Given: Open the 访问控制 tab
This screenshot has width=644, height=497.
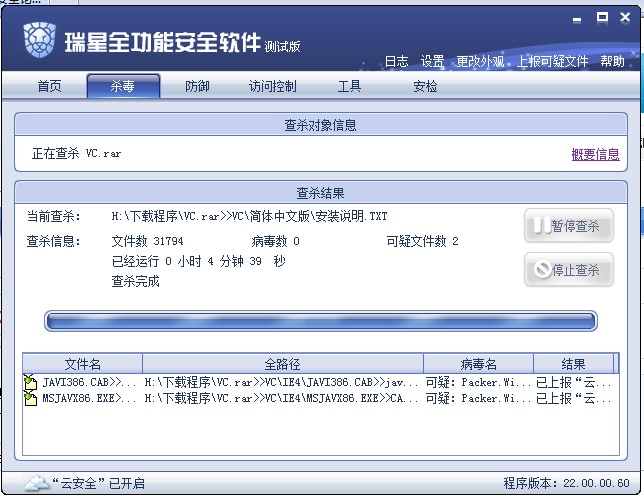Looking at the screenshot, I should [x=272, y=86].
